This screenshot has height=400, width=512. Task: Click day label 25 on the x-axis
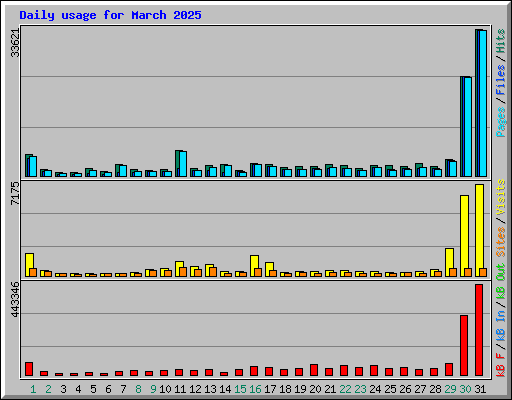point(390,389)
